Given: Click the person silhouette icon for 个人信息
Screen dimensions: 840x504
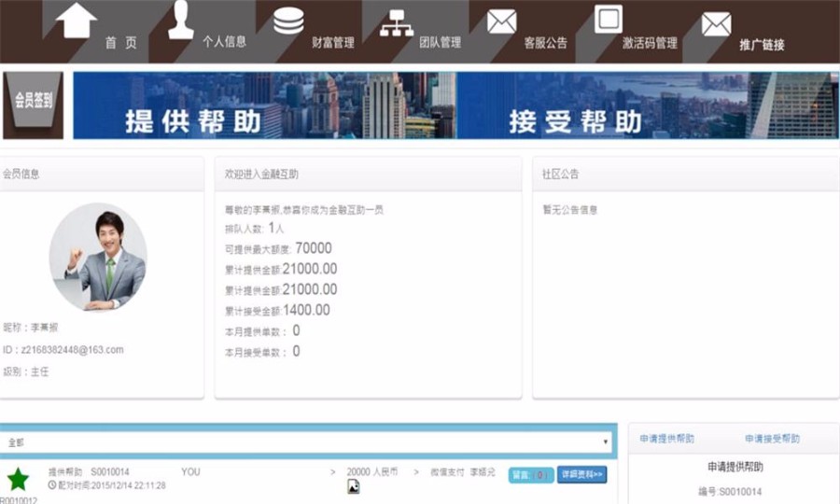Looking at the screenshot, I should (x=181, y=20).
